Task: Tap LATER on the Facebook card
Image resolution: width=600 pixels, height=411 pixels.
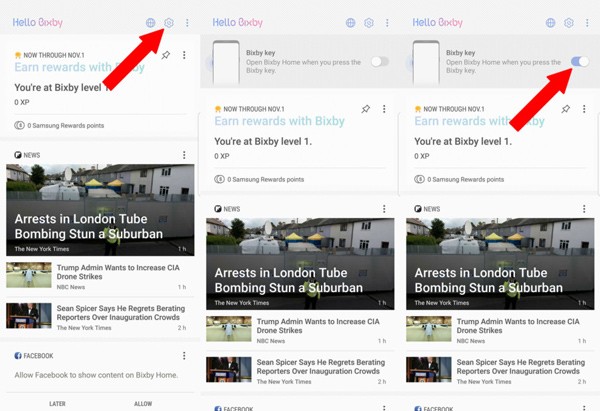Action: (58, 403)
